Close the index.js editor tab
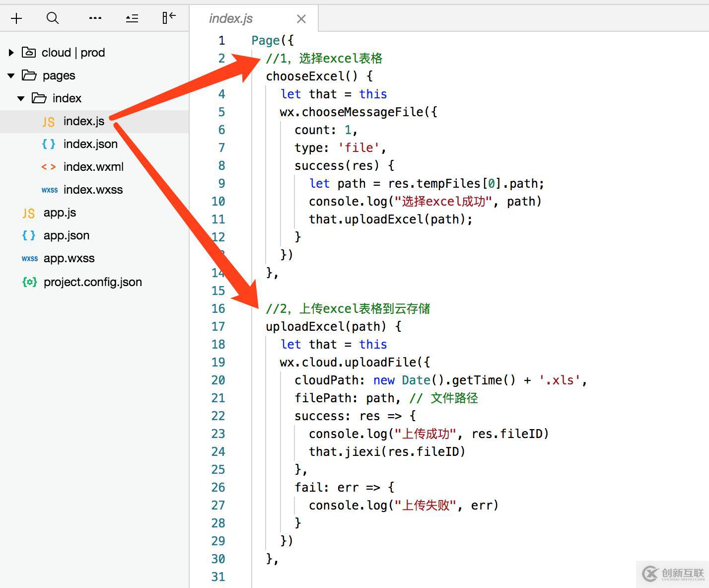This screenshot has width=709, height=588. click(x=301, y=19)
